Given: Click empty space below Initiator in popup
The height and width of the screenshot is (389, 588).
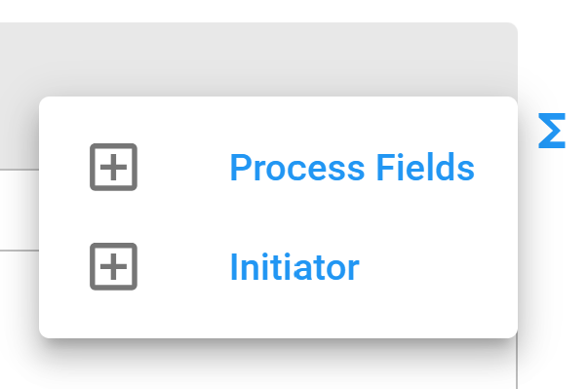Looking at the screenshot, I should [278, 315].
